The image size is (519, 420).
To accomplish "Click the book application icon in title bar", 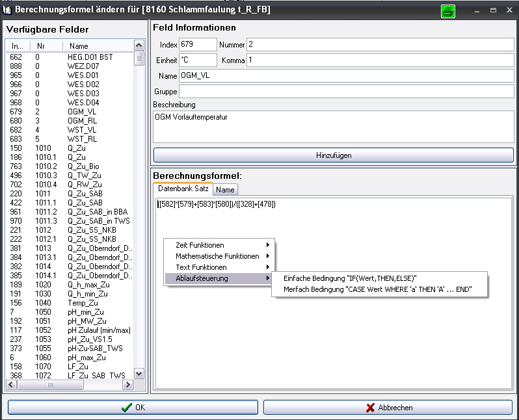I will [8, 10].
